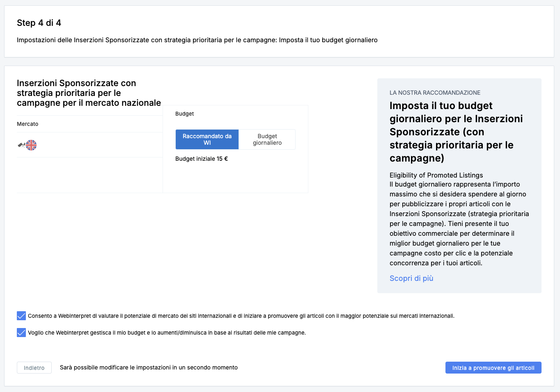Uncheck the international markets consent checkbox
560x392 pixels.
click(21, 316)
